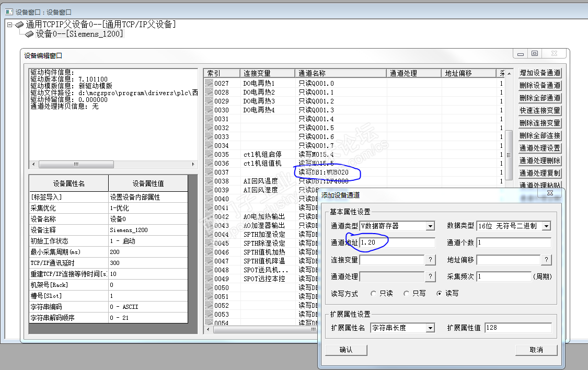Click the row icon for index 0042
Screen dimensions: 588x370
click(x=209, y=217)
